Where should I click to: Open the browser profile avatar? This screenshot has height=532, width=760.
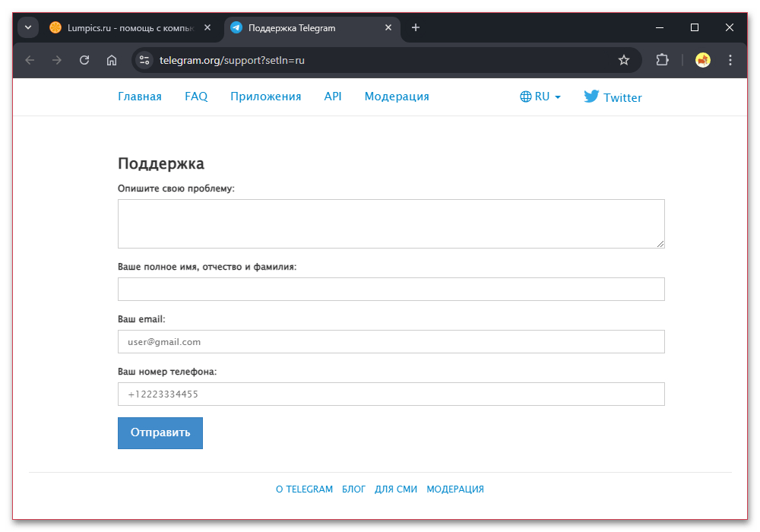click(x=703, y=60)
